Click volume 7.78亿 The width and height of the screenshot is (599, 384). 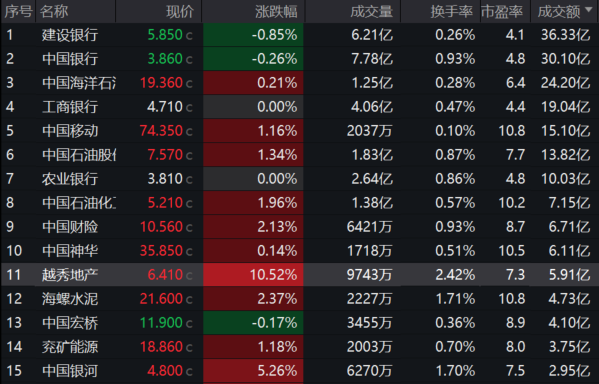(x=372, y=59)
